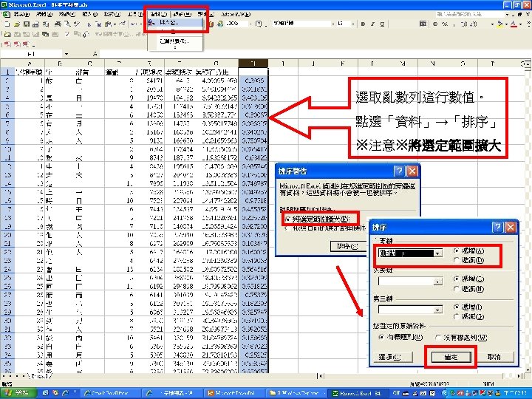Open the Edit menu in menu bar

click(44, 14)
